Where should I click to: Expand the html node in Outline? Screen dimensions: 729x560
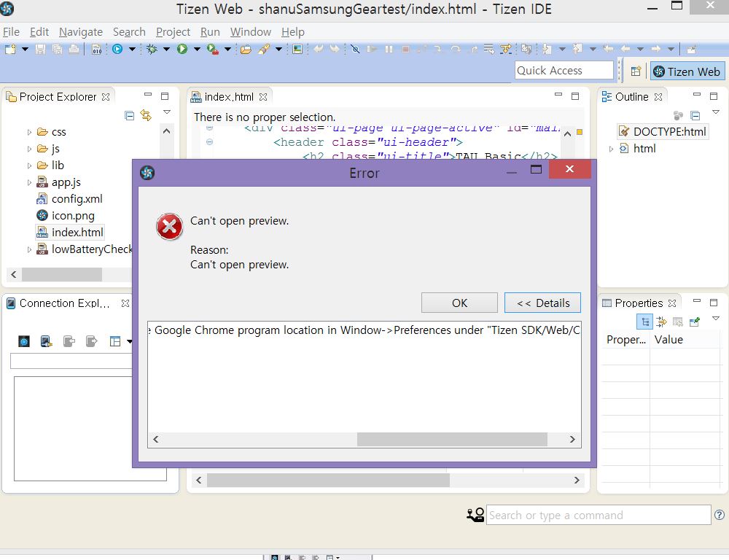(611, 149)
